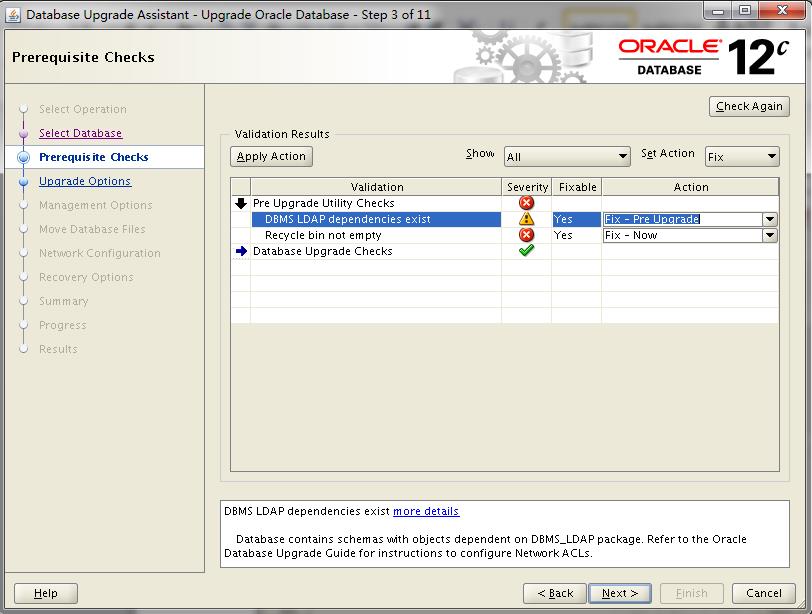
Task: Click error icon for Recycle bin not empty
Action: click(x=526, y=235)
